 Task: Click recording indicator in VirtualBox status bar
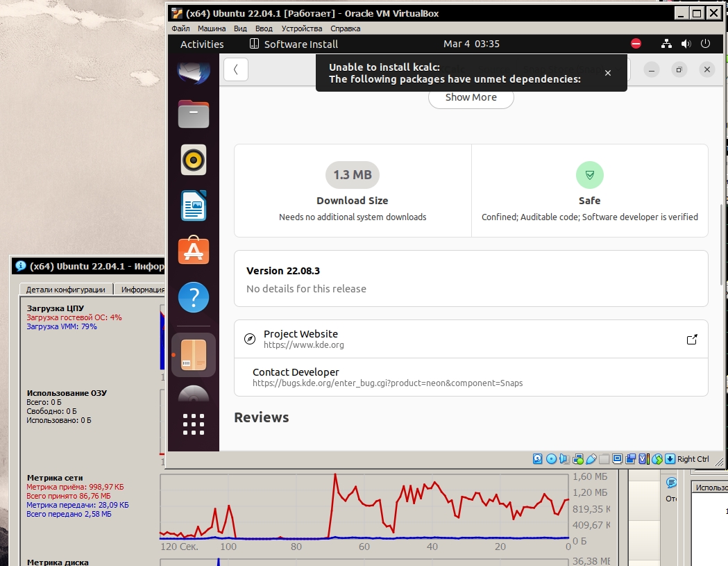pyautogui.click(x=631, y=459)
